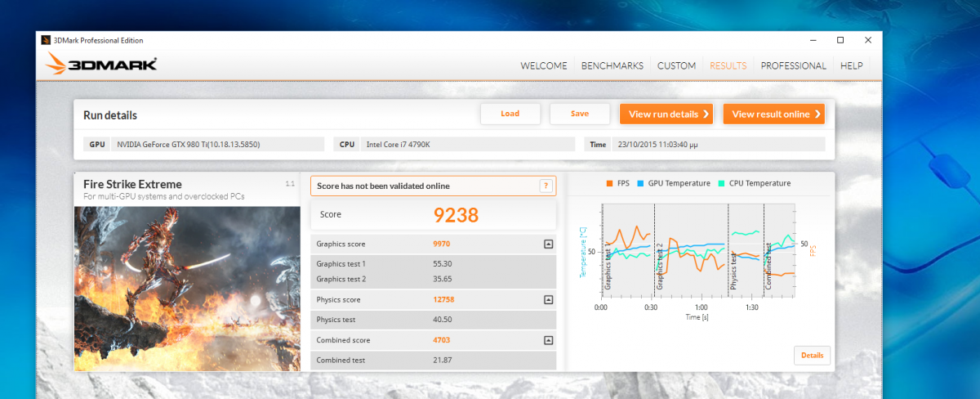Click Combined test value 21.87
Screen dimensions: 980x399
tap(442, 360)
